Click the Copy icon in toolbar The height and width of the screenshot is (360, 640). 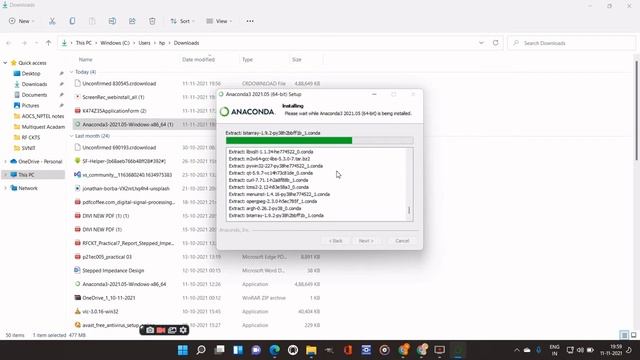tap(72, 21)
